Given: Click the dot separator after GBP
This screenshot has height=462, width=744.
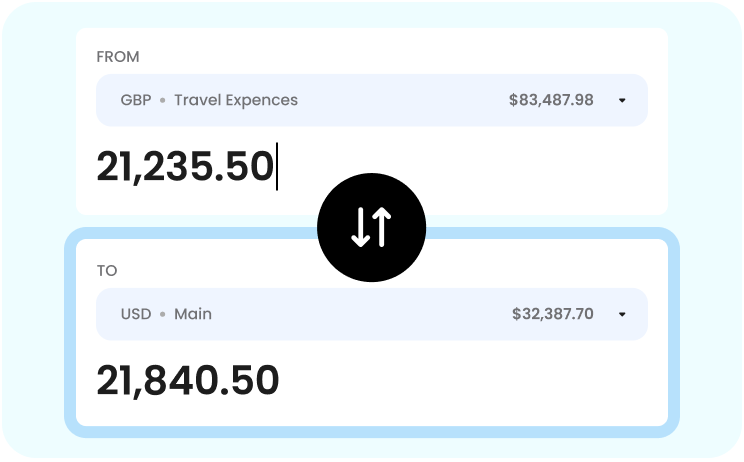Looking at the screenshot, I should point(162,101).
